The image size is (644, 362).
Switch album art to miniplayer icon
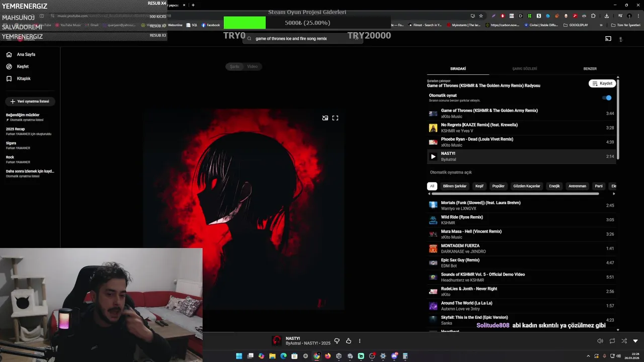pyautogui.click(x=325, y=118)
